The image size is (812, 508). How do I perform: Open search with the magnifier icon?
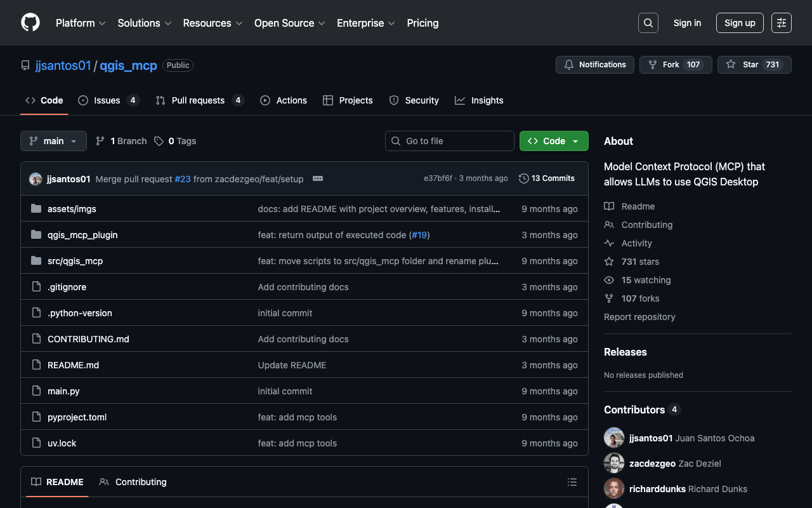[x=648, y=23]
